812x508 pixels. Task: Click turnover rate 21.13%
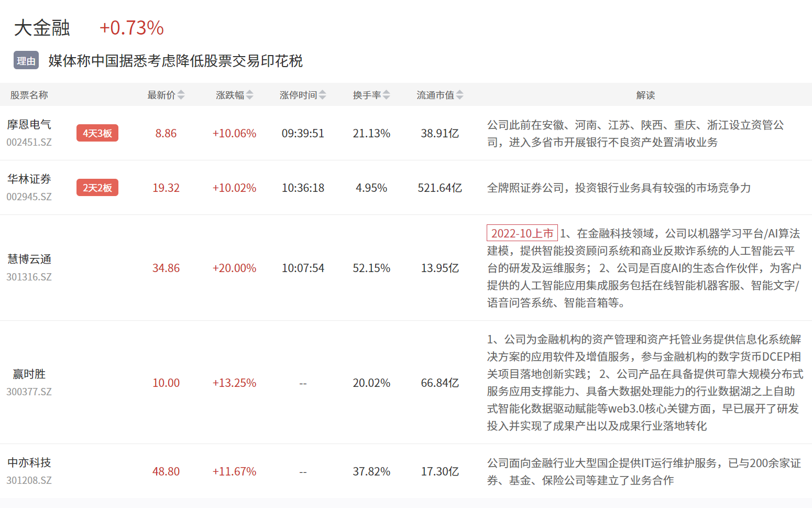[x=371, y=134]
